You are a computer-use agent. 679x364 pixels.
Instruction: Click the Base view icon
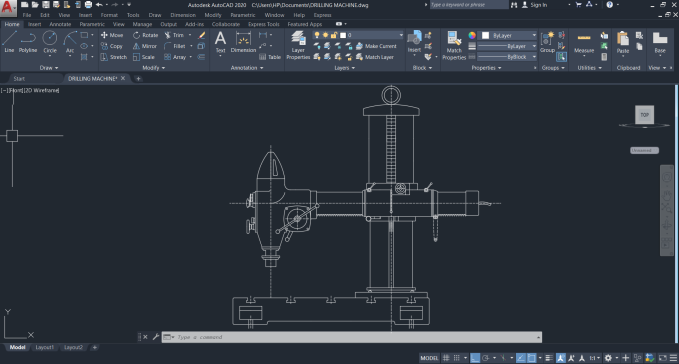coord(660,43)
